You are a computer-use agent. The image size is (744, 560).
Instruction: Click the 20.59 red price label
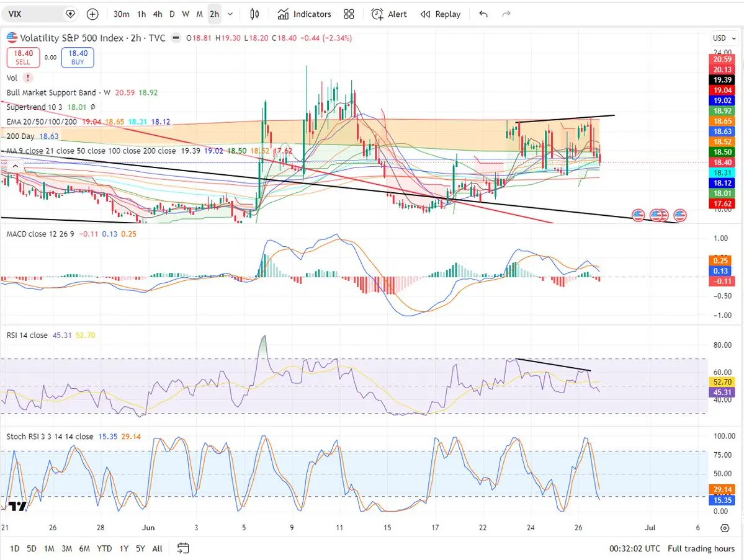(722, 60)
